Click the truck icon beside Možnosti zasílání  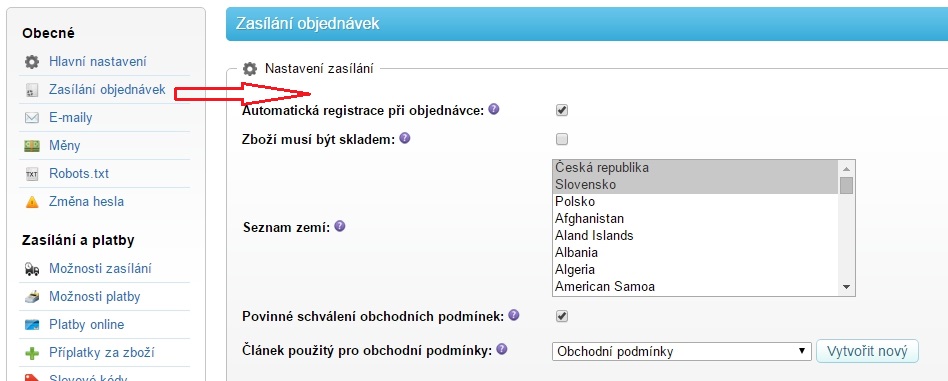(x=32, y=269)
